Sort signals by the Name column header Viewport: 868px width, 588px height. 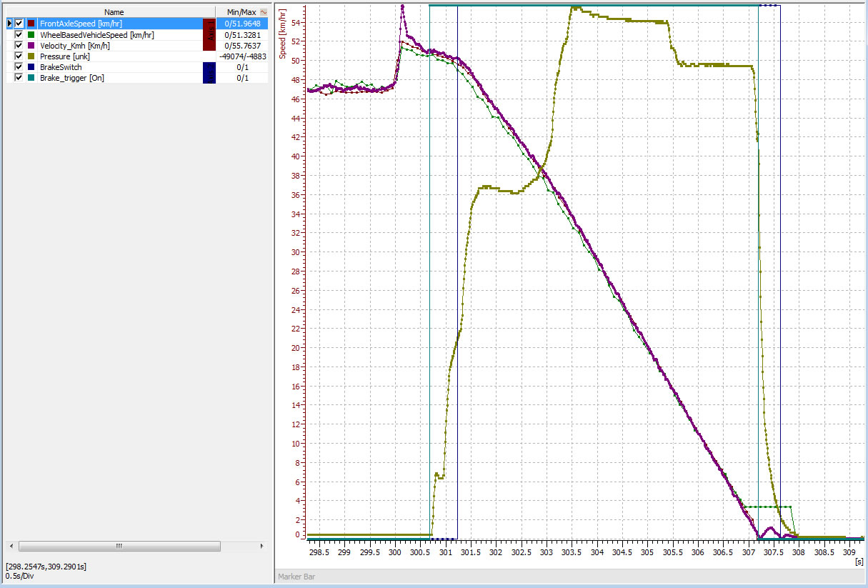pos(114,11)
